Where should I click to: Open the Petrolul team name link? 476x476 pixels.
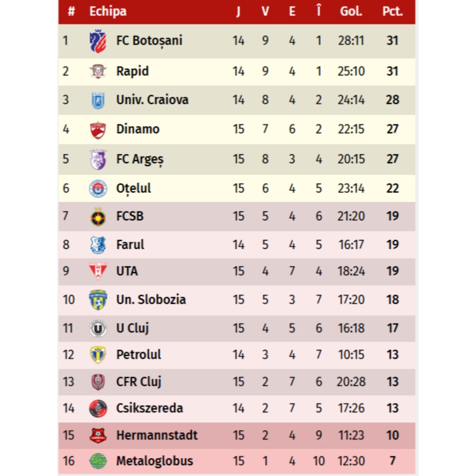coord(139,355)
